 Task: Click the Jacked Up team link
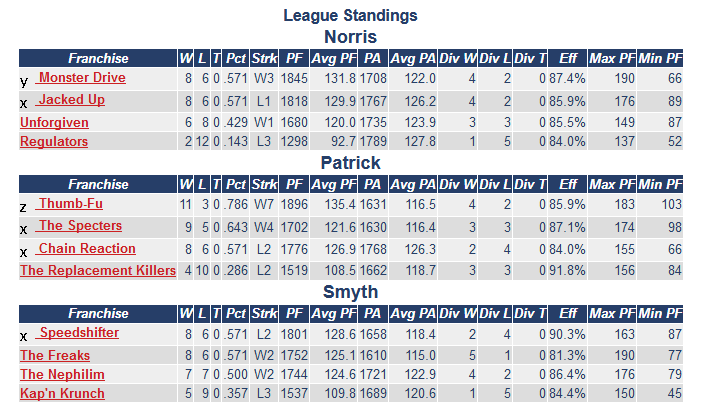click(71, 100)
